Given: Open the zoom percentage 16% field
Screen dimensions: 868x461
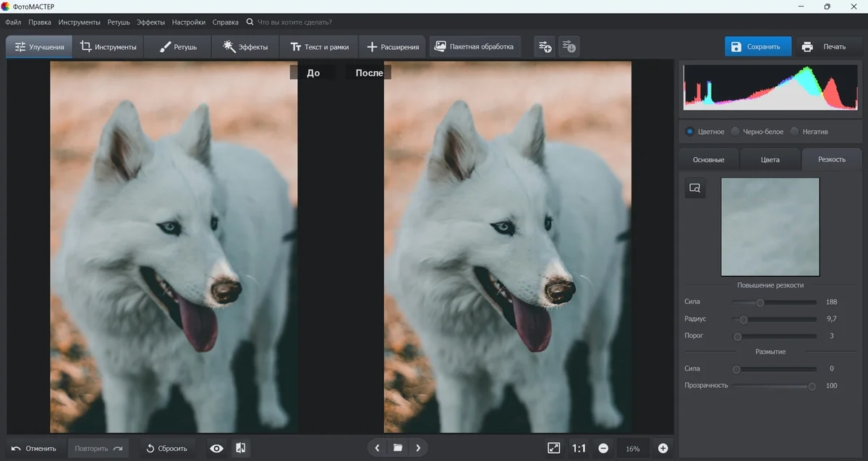Looking at the screenshot, I should pos(632,449).
